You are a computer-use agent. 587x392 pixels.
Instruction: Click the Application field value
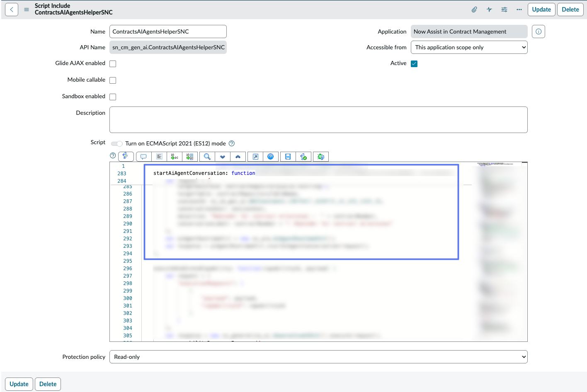click(x=469, y=31)
